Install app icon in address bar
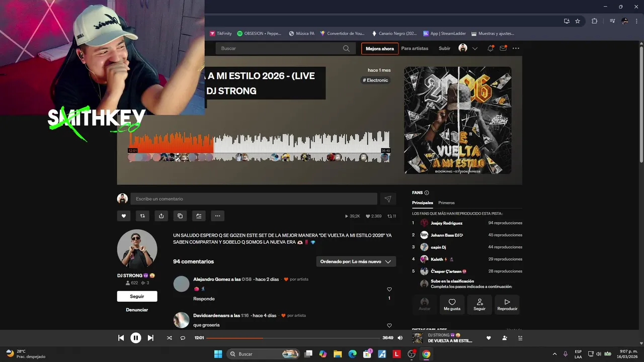644x362 pixels. point(567,21)
